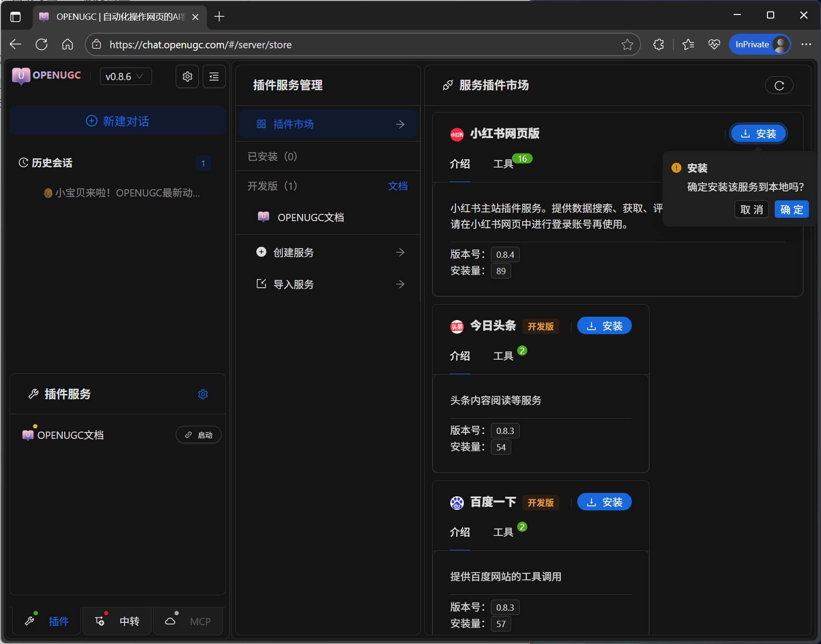Image resolution: width=821 pixels, height=644 pixels.
Task: Click 开发版 tag on 百度一下
Action: click(541, 503)
